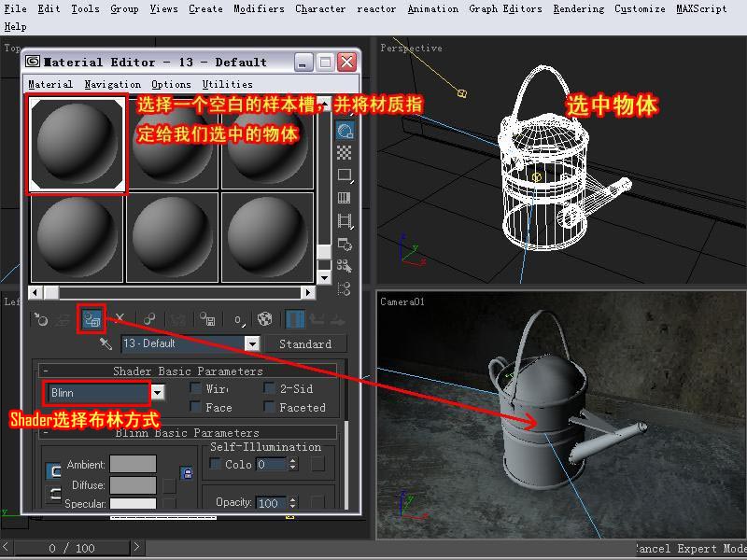Select bottom-right sample slot sphere
The height and width of the screenshot is (560, 747).
point(267,237)
